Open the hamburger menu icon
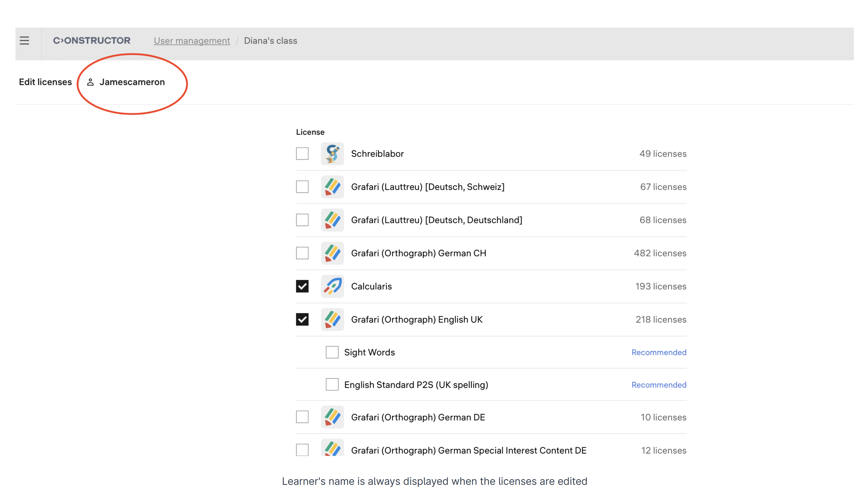Screen dimensions: 868x488 (x=24, y=41)
